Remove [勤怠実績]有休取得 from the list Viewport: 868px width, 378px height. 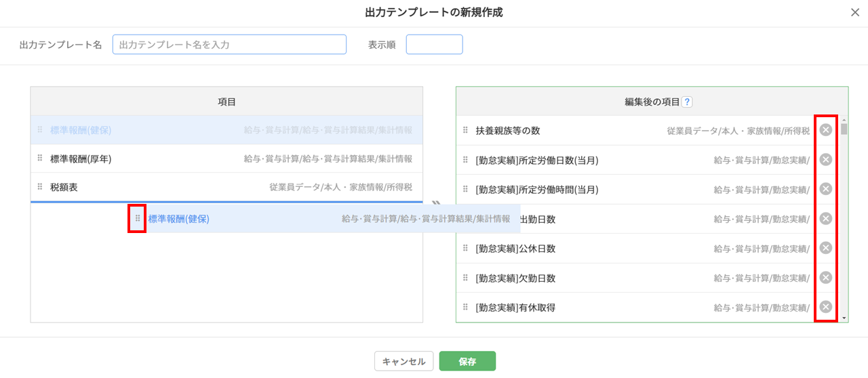[825, 307]
